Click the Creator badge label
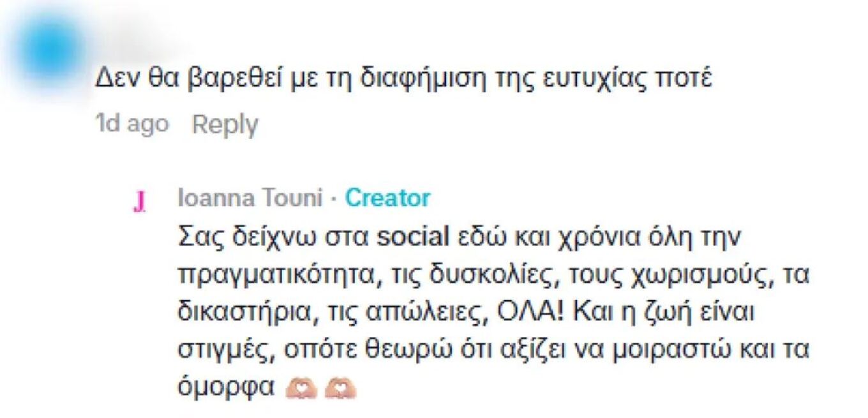The image size is (868, 418). [388, 198]
